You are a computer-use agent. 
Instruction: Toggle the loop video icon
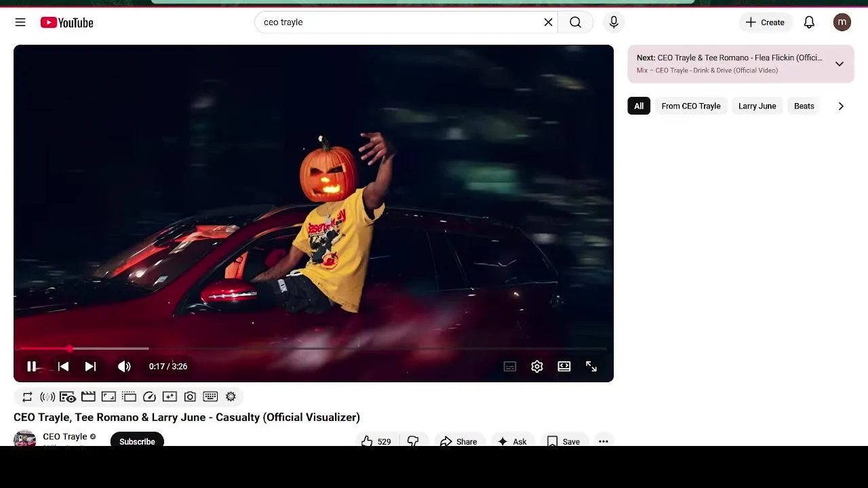27,396
